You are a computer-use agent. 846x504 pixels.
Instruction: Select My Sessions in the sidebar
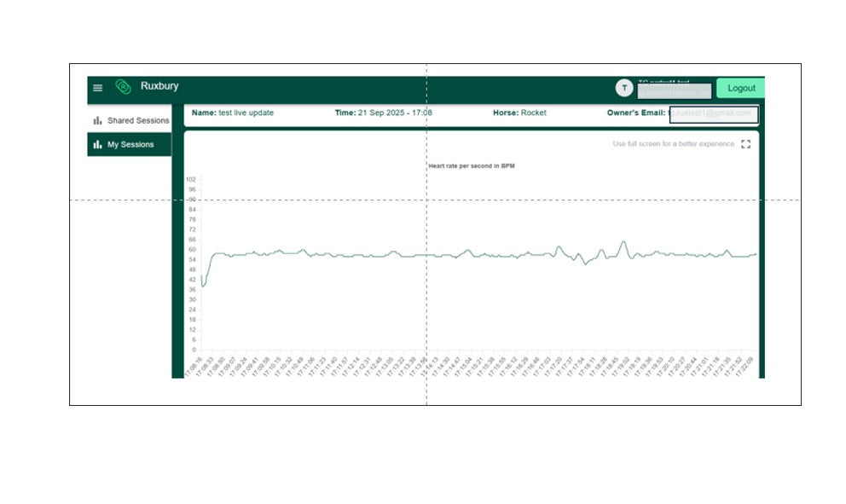[130, 145]
